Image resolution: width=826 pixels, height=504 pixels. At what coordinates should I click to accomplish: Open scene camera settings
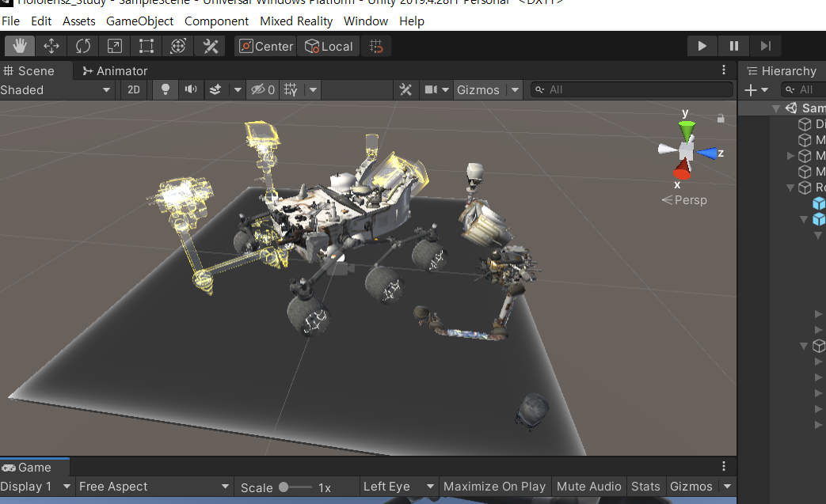point(431,90)
